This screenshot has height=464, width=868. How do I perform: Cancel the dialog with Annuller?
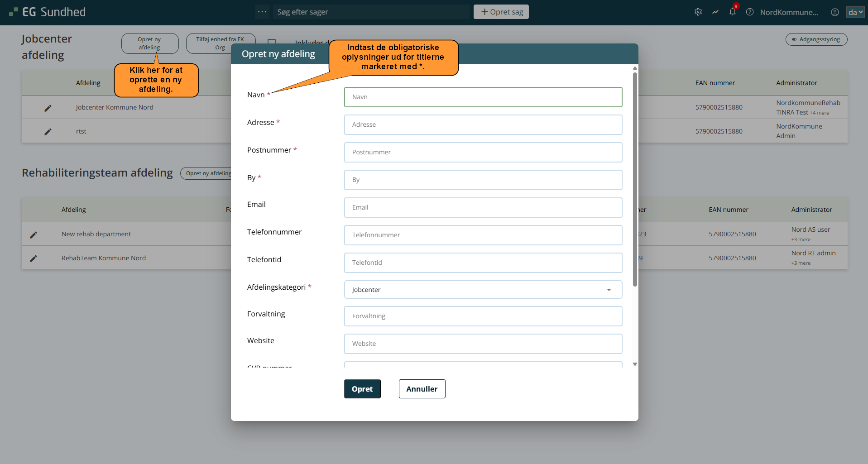(x=422, y=389)
